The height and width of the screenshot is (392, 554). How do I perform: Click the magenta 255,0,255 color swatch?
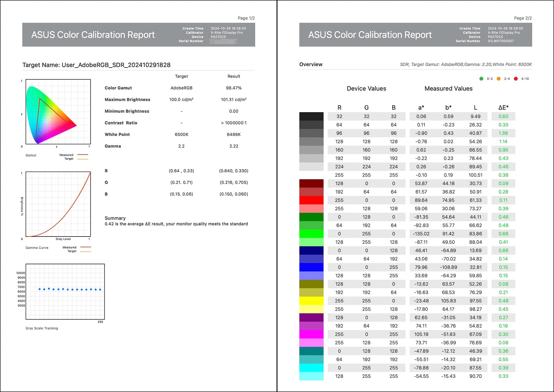[x=311, y=334]
